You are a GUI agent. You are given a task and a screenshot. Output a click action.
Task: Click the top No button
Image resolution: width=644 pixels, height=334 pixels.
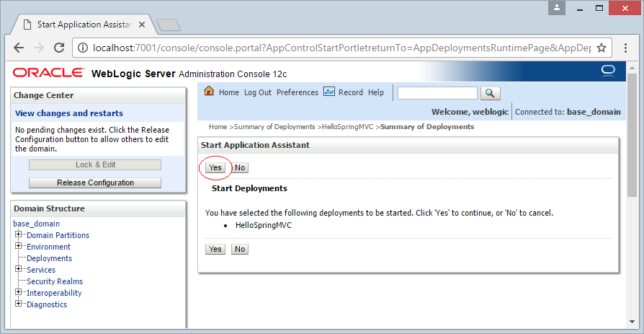[240, 167]
